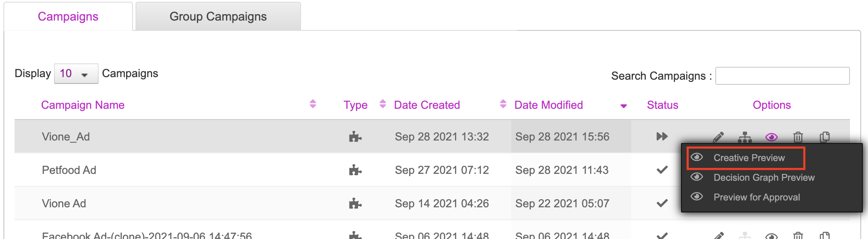Click the checkmark status of Vione Ad
The width and height of the screenshot is (868, 239).
coord(662,203)
